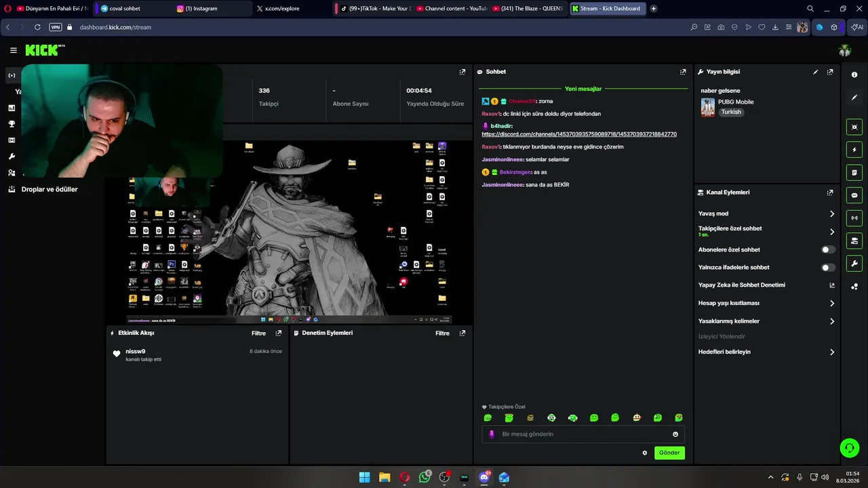The width and height of the screenshot is (868, 488).
Task: Insert the first green Kick emote
Action: click(x=488, y=418)
